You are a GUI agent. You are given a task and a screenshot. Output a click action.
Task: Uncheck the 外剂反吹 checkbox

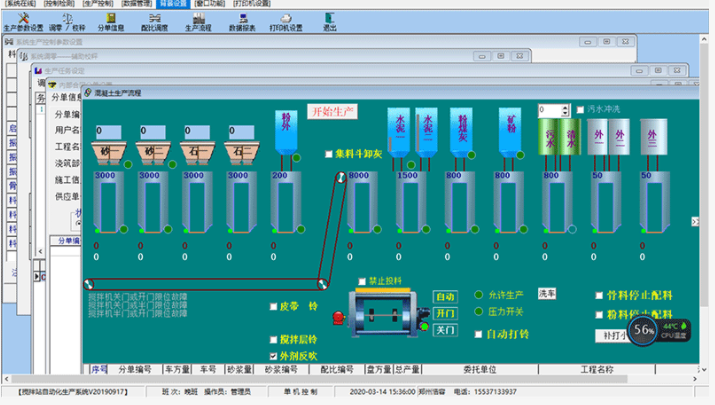tap(274, 356)
